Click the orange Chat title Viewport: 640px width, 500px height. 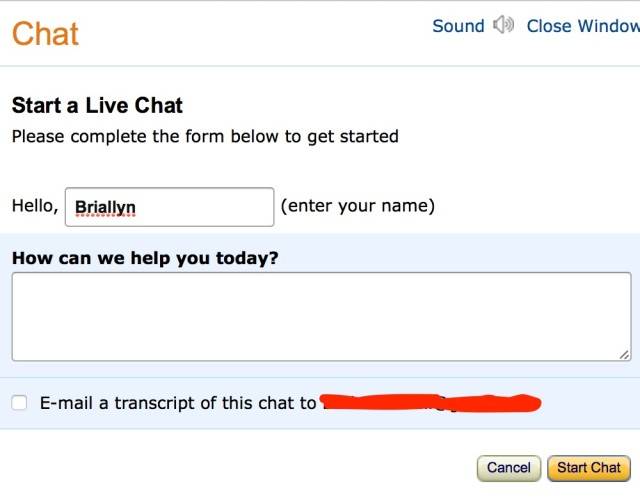coord(45,34)
